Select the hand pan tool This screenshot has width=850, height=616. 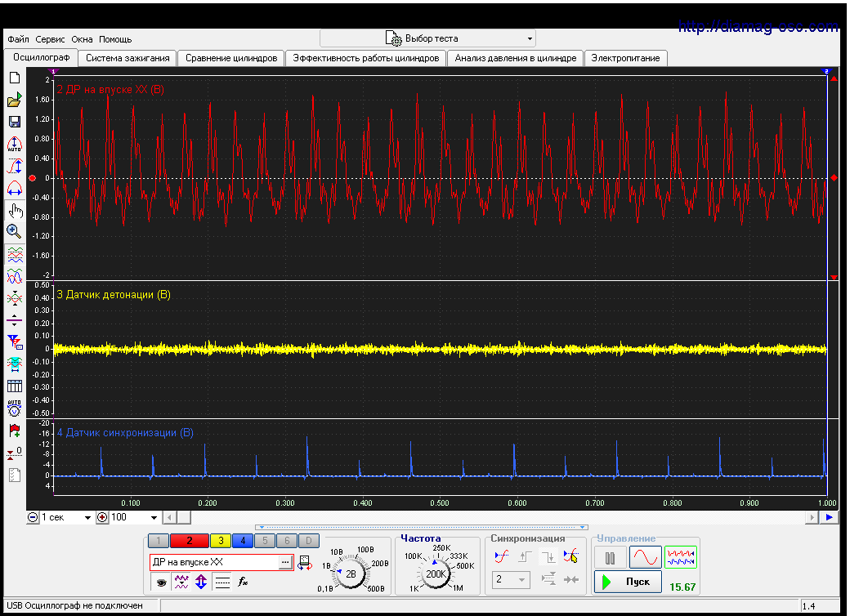(x=15, y=210)
